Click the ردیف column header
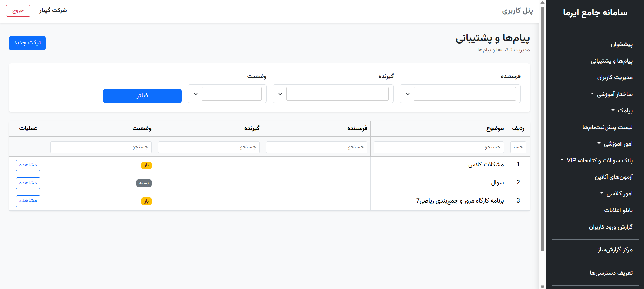 click(x=518, y=129)
